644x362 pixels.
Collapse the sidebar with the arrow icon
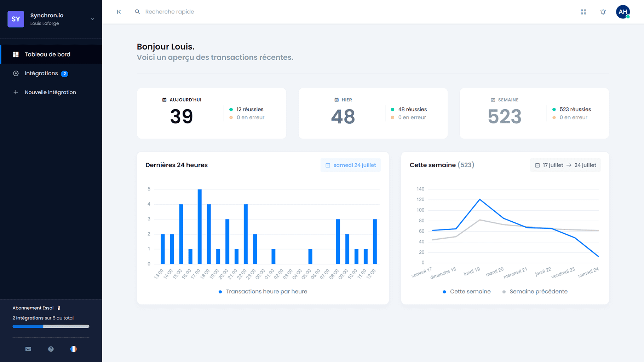tap(119, 12)
